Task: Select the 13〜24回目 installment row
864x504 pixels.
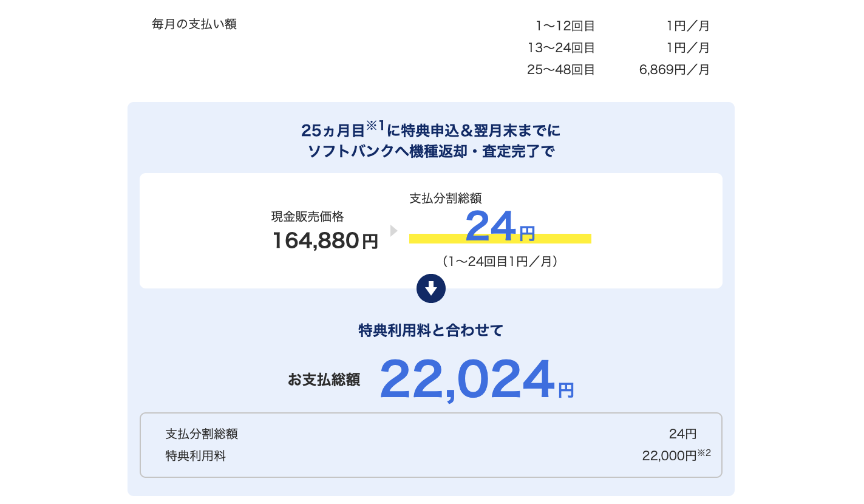Action: pyautogui.click(x=561, y=48)
